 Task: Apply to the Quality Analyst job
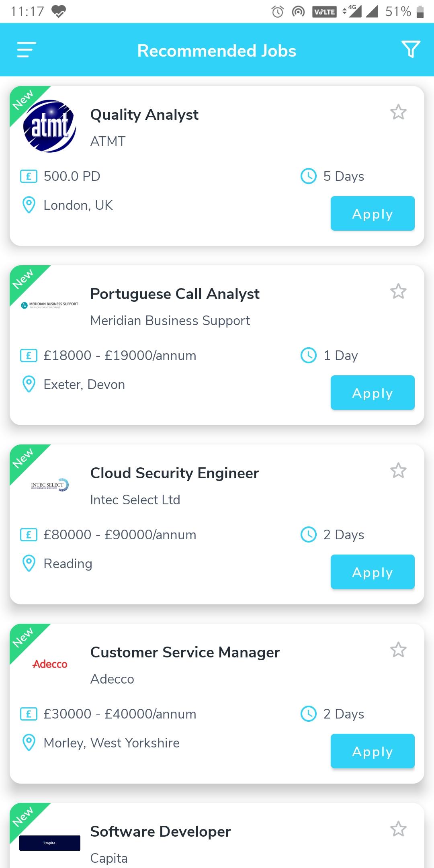click(x=373, y=213)
